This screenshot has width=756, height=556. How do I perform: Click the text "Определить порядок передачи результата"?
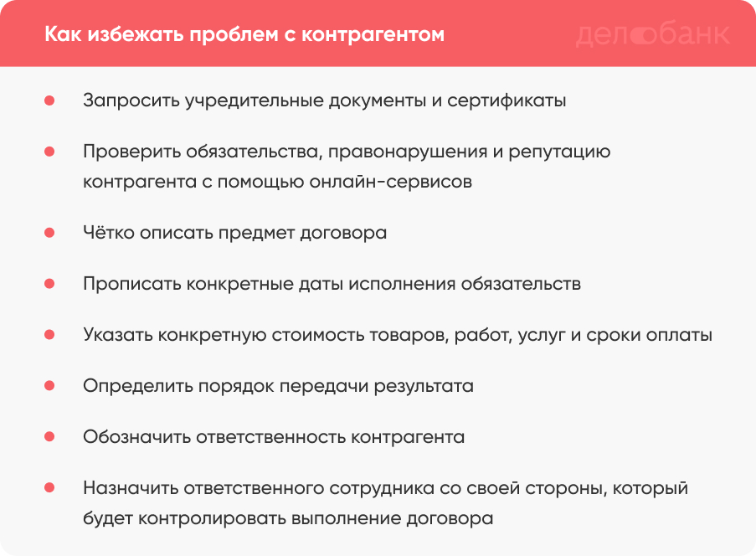click(279, 385)
